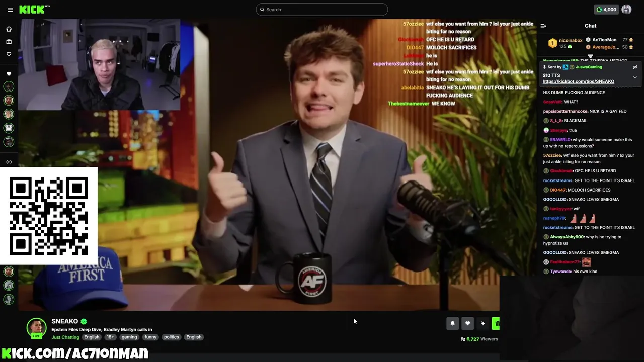Click the 6,727 Viewers count
Image resolution: width=644 pixels, height=362 pixels.
[479, 339]
